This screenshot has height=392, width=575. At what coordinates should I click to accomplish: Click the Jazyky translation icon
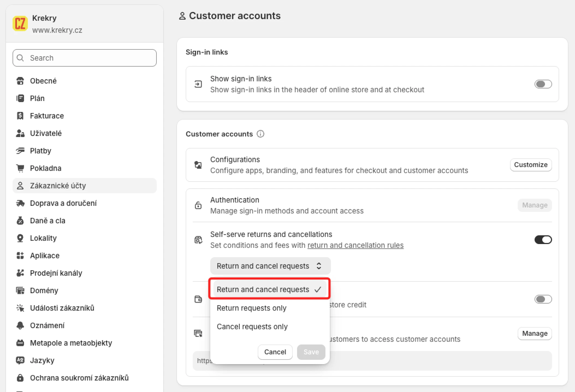[20, 360]
